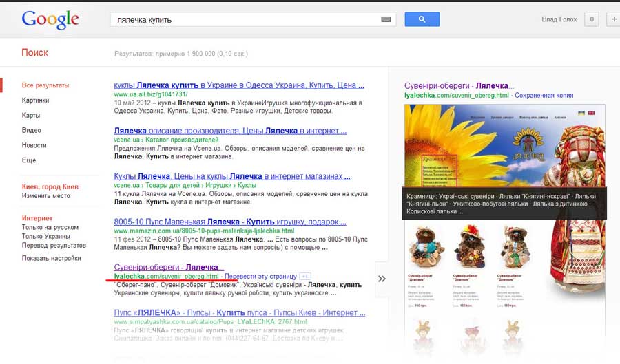620x364 pixels.
Task: Click the double-arrow preview expander
Action: click(x=382, y=279)
